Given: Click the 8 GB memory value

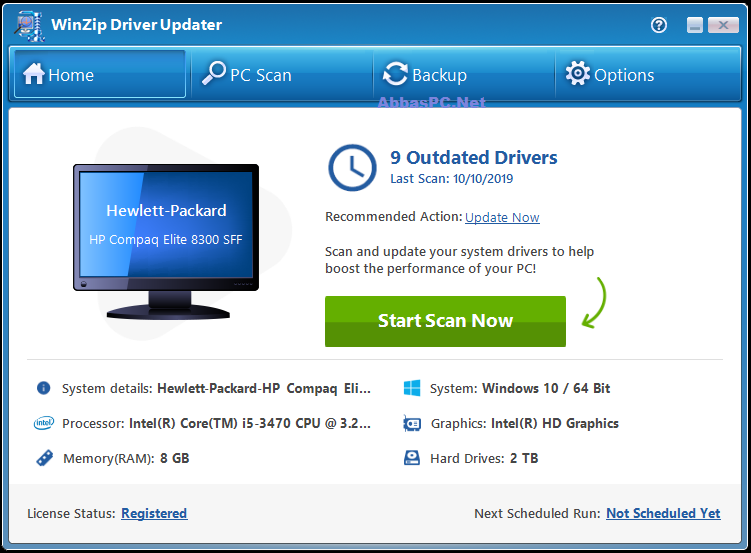Looking at the screenshot, I should pos(174,458).
